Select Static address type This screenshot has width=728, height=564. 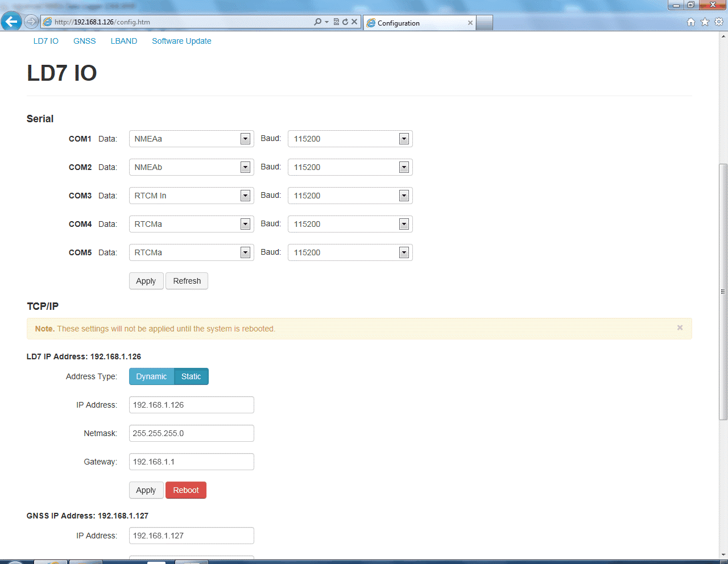pos(191,376)
